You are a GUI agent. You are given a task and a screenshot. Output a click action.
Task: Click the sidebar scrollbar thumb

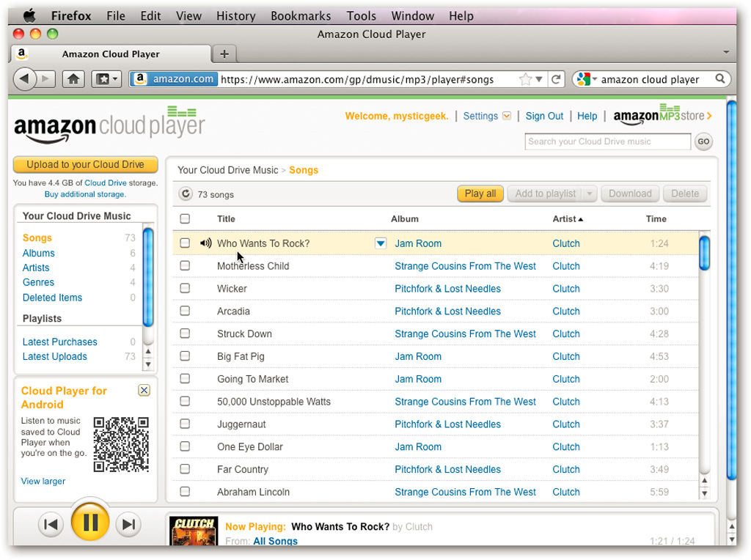coord(148,278)
